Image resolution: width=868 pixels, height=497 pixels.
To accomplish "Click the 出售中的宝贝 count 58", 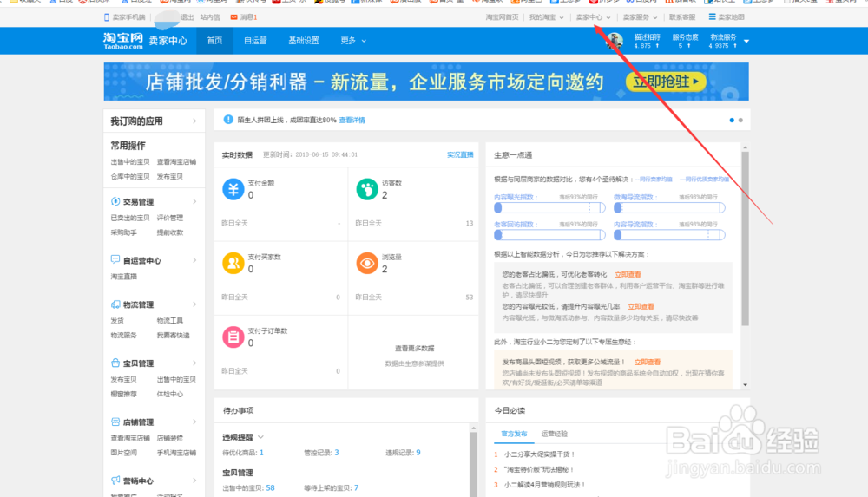I will coord(270,488).
